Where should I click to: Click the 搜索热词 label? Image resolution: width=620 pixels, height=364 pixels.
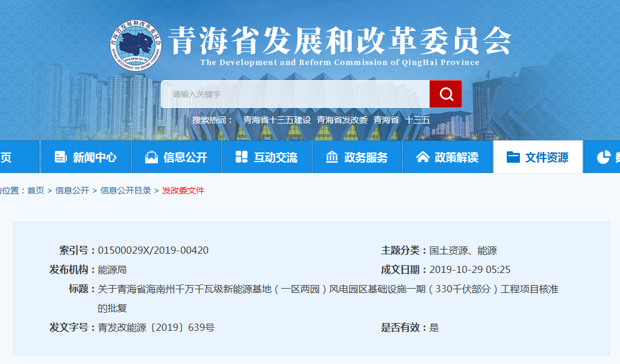(212, 120)
